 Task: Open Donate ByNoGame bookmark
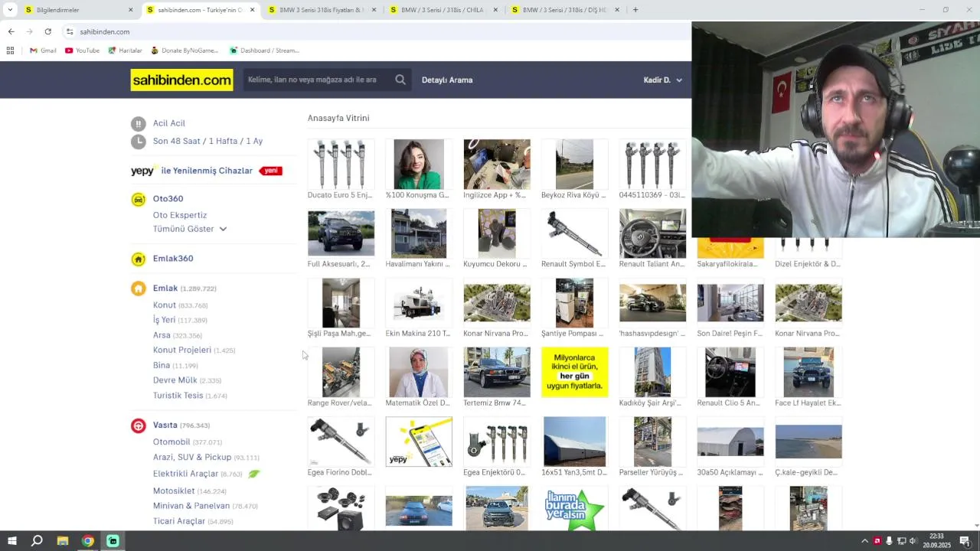click(185, 51)
